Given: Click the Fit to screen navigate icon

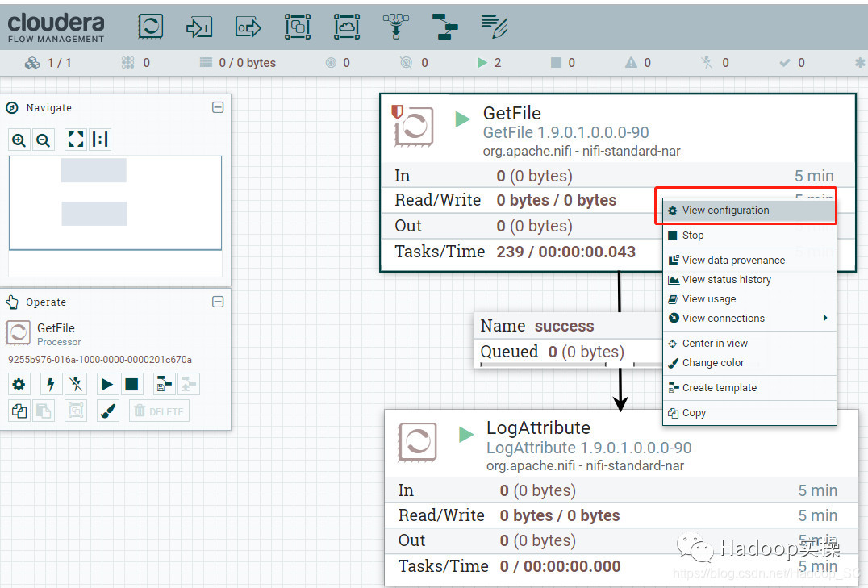Looking at the screenshot, I should [x=76, y=140].
